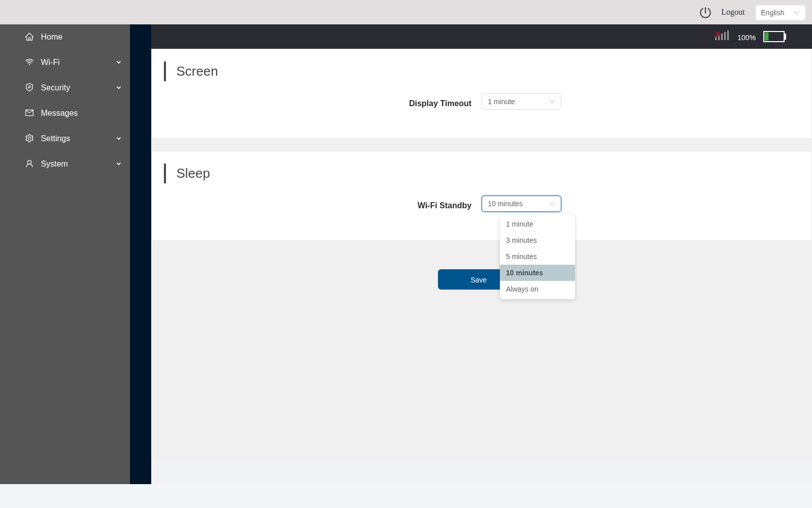This screenshot has height=508, width=812.
Task: Select the highlighted 10 minutes option
Action: pyautogui.click(x=537, y=273)
